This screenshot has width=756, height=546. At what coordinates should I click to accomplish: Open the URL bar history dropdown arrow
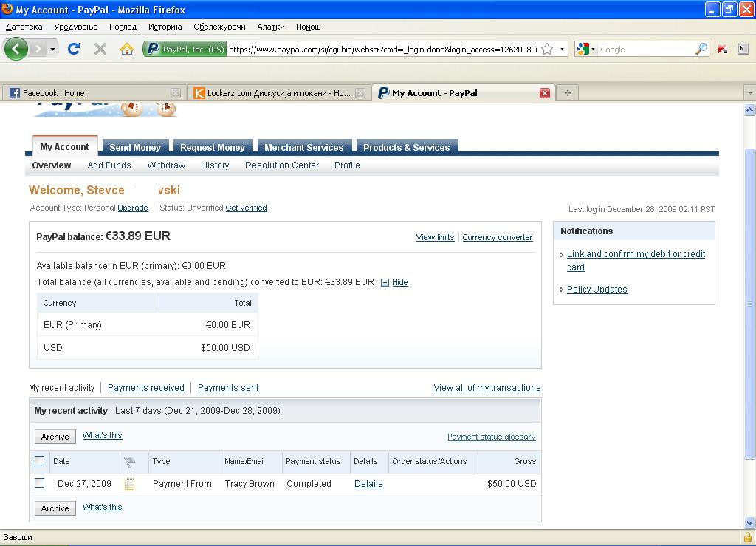(x=562, y=50)
